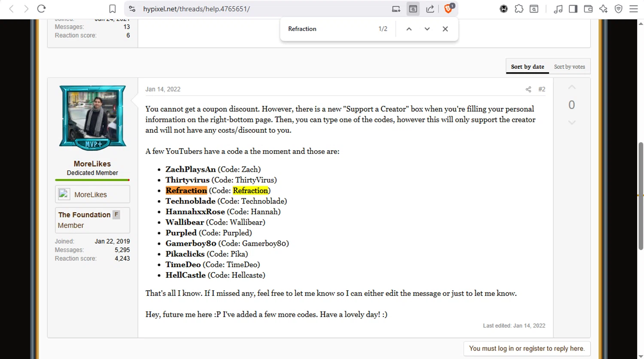This screenshot has height=359, width=644.
Task: Click the HellCastle list entry
Action: (x=215, y=275)
